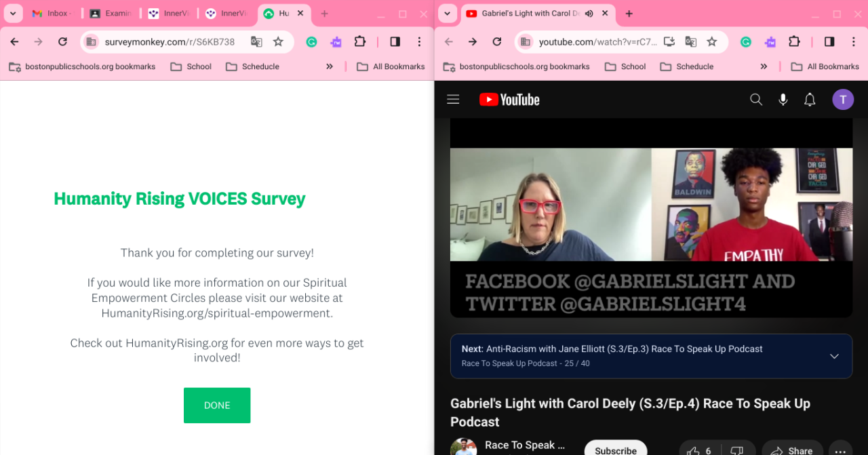This screenshot has width=868, height=455.
Task: Toggle side panel in YouTube window
Action: [829, 42]
